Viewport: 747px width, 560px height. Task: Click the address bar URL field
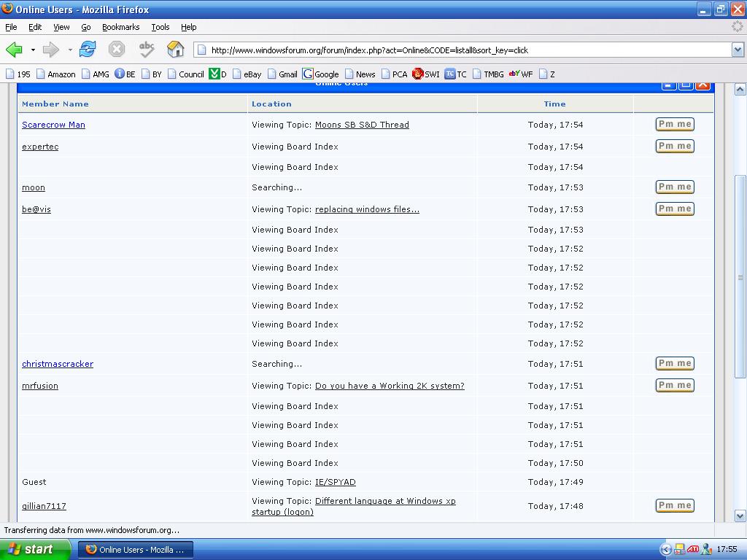tap(462, 50)
